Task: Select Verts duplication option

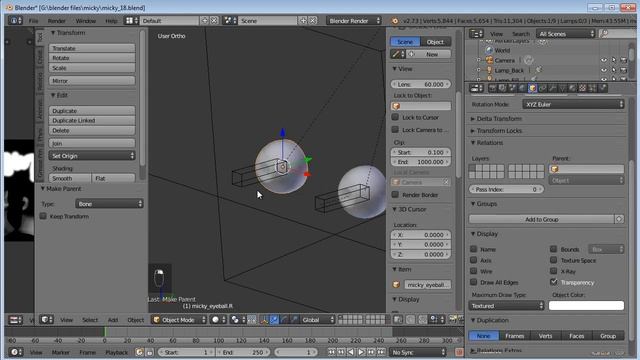Action: coord(545,336)
